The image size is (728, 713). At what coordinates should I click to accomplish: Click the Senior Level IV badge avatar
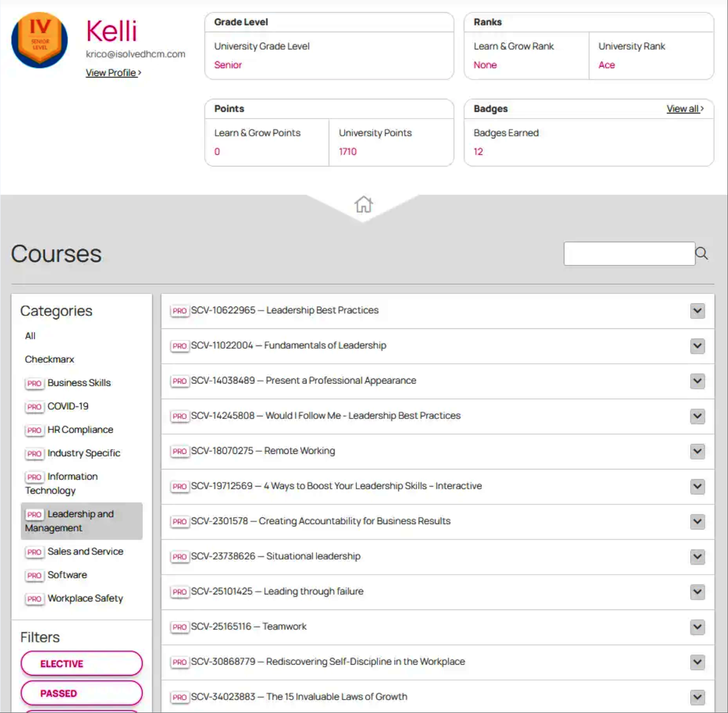tap(40, 40)
